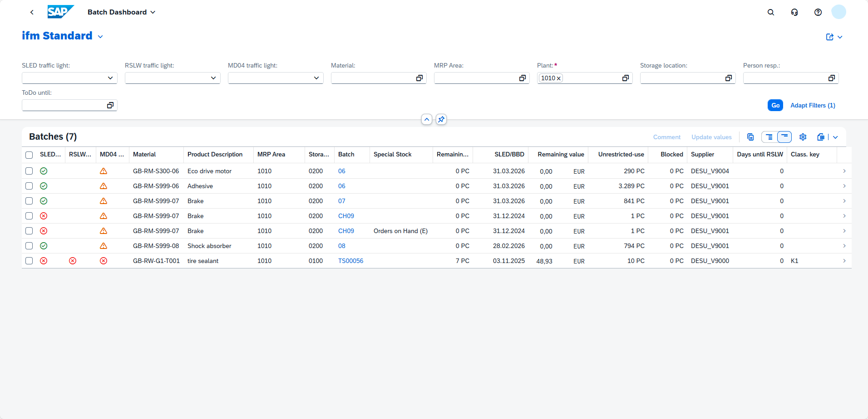Open batch link TS00056

click(x=350, y=261)
